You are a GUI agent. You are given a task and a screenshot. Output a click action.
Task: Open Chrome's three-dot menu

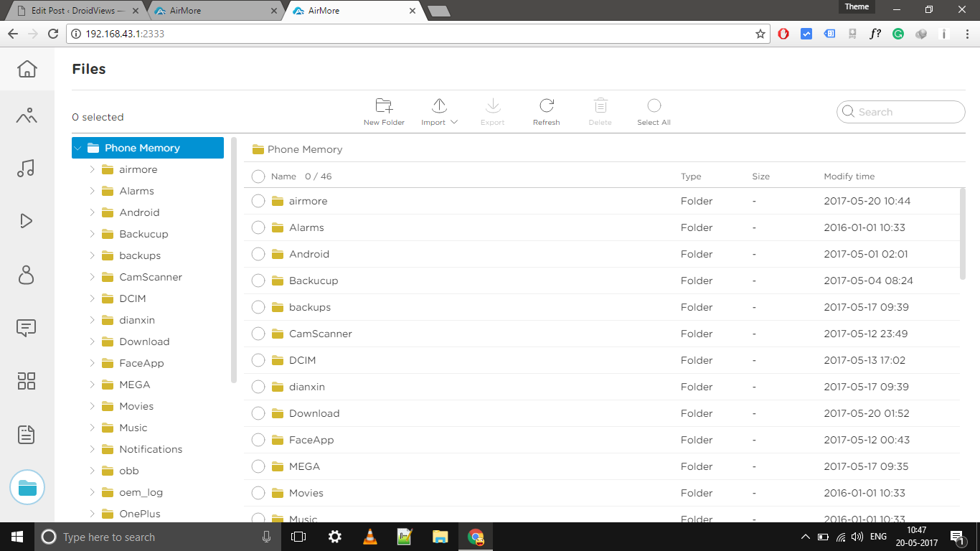pyautogui.click(x=966, y=34)
